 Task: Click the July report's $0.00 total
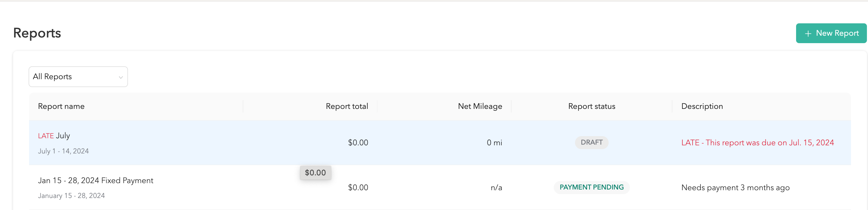[358, 143]
